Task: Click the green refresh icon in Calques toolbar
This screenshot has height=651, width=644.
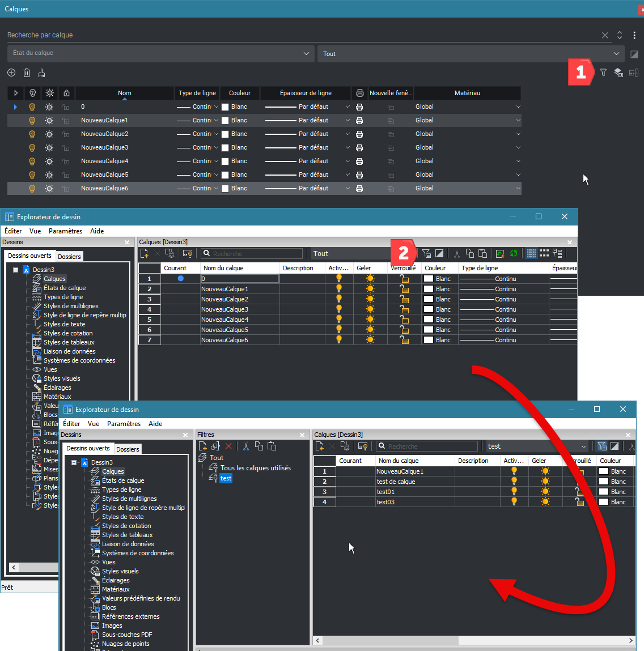Action: (514, 254)
